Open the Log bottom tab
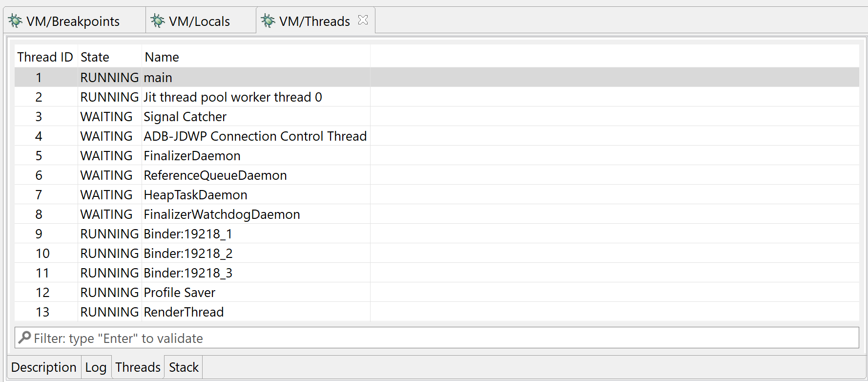This screenshot has height=382, width=868. pyautogui.click(x=96, y=367)
